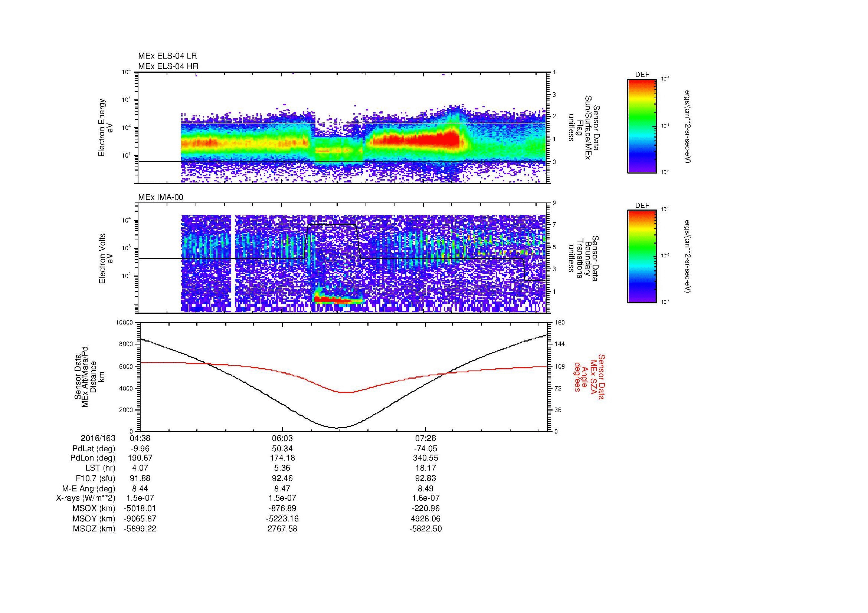The image size is (868, 613).
Task: Click the MSOX value '-876.89'
Action: [282, 508]
